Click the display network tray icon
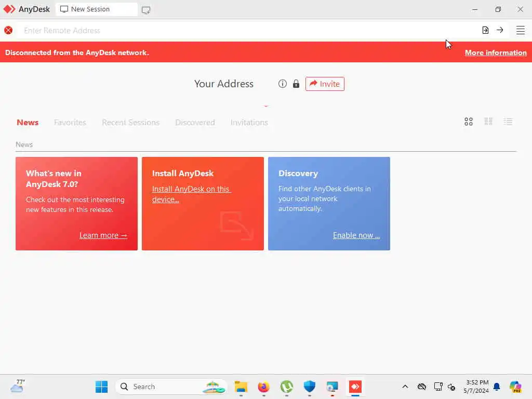The width and height of the screenshot is (532, 399). [x=438, y=387]
